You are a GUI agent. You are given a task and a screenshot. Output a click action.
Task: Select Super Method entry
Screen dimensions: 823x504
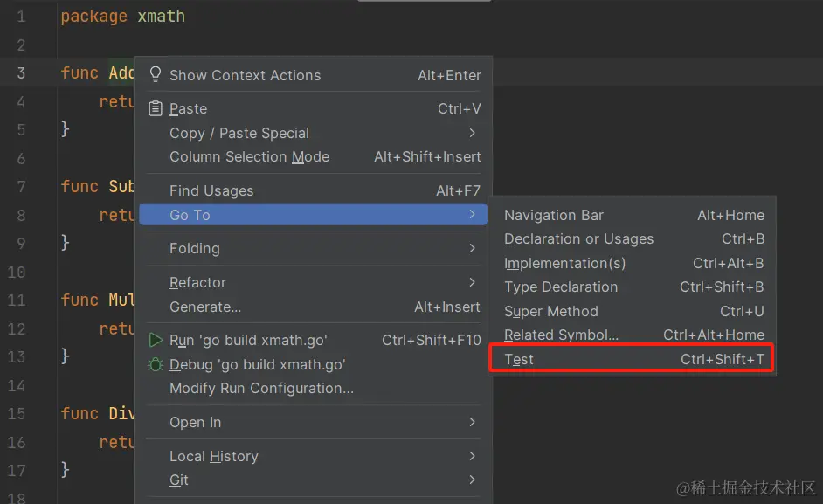[550, 311]
